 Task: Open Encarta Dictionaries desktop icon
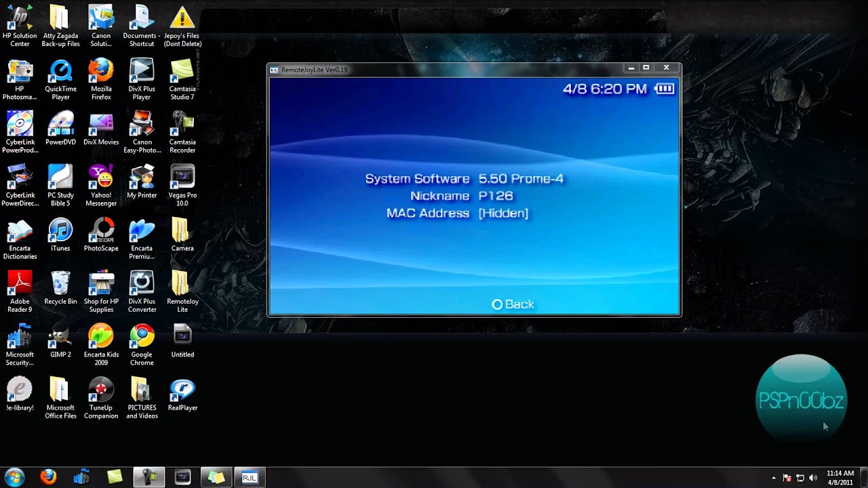(20, 239)
